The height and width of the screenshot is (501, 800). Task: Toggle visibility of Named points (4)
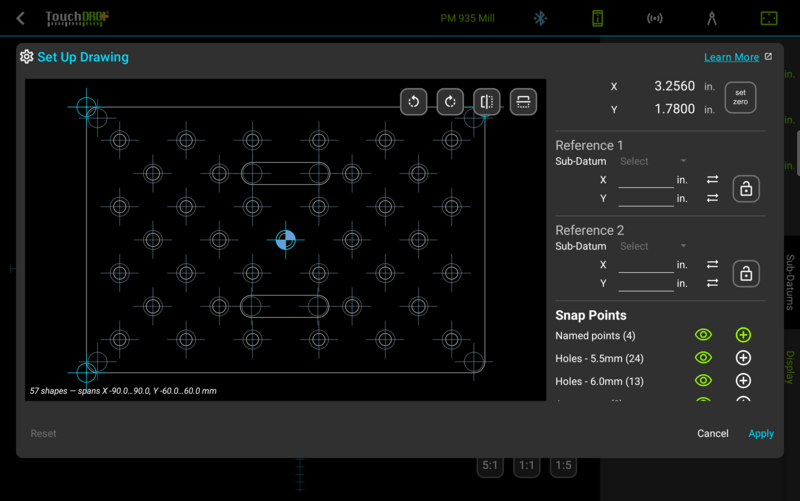pyautogui.click(x=703, y=335)
